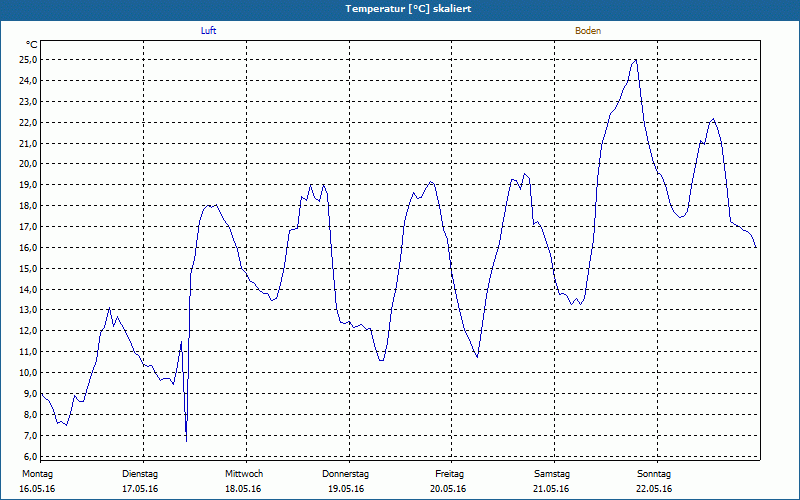Image resolution: width=800 pixels, height=500 pixels.
Task: Click the date 18.05.16
Action: point(243,489)
